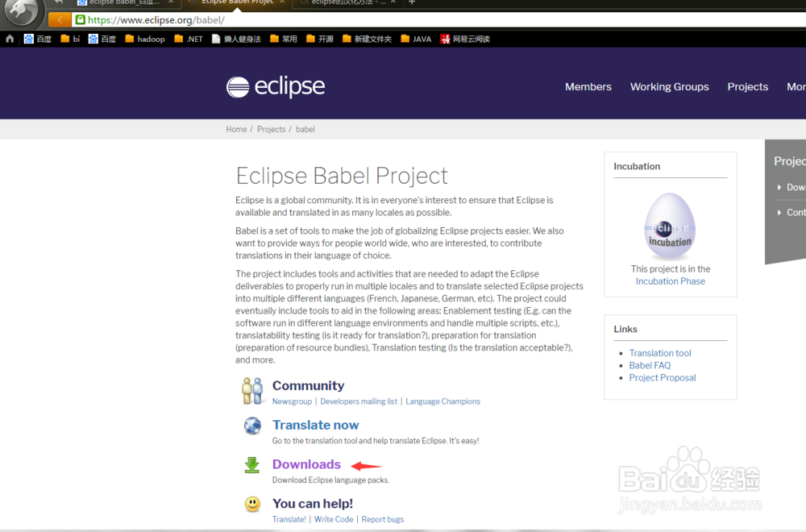Image resolution: width=806 pixels, height=532 pixels.
Task: Open the 新建文件夹 bookmark folder
Action: coord(367,39)
